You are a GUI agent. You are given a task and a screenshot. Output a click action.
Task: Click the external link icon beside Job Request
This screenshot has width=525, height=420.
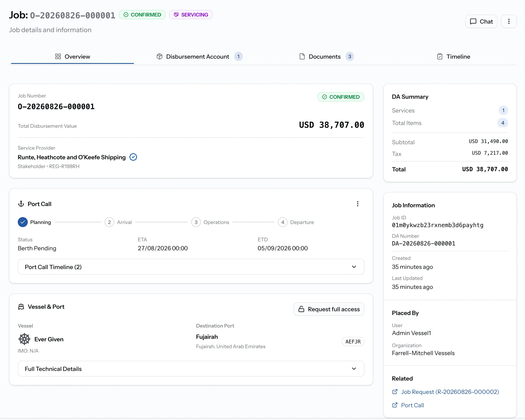(x=395, y=392)
